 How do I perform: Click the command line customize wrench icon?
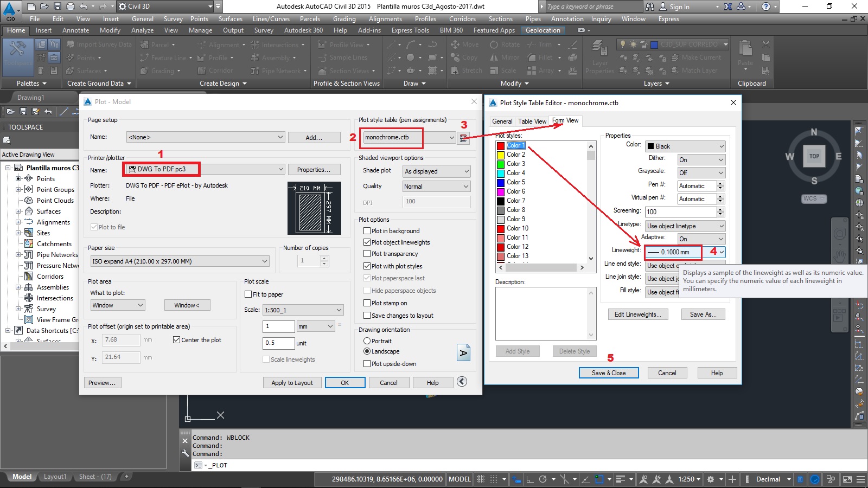point(185,453)
